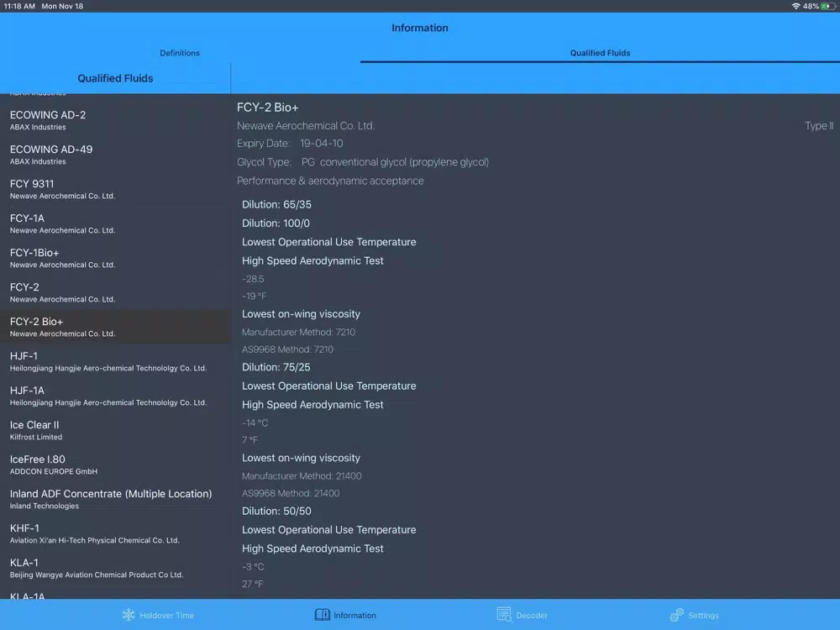Click AS9968 Method: 21400

[291, 493]
